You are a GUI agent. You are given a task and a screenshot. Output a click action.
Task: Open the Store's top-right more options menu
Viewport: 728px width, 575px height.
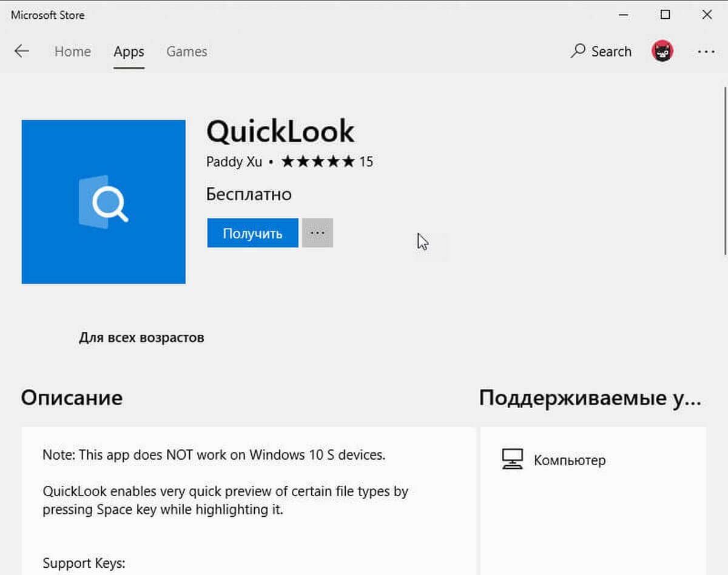click(706, 52)
